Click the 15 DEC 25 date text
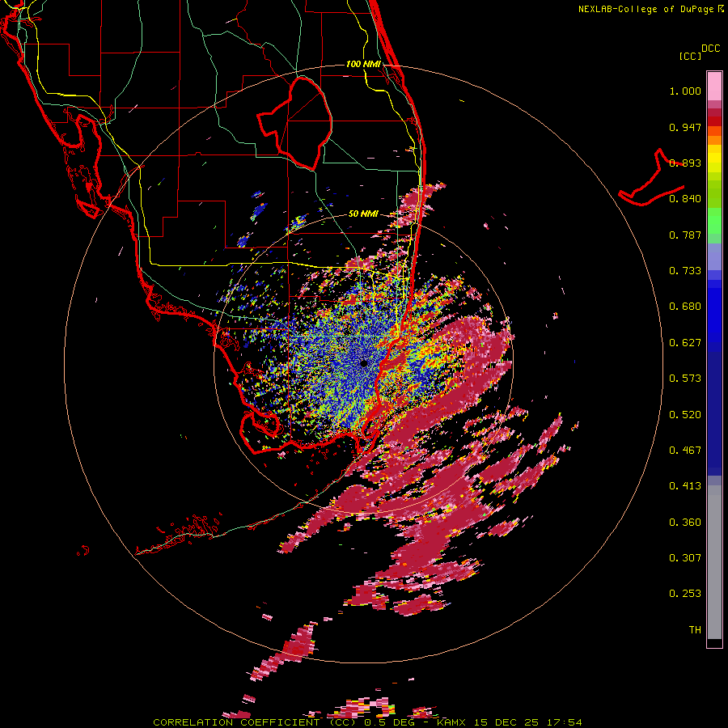This screenshot has width=728, height=728. tap(506, 722)
